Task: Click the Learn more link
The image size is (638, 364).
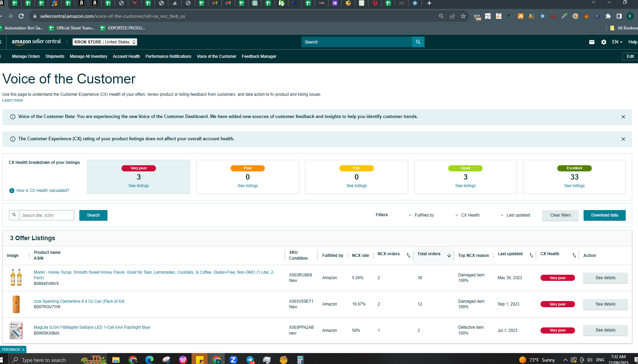Action: pyautogui.click(x=13, y=100)
